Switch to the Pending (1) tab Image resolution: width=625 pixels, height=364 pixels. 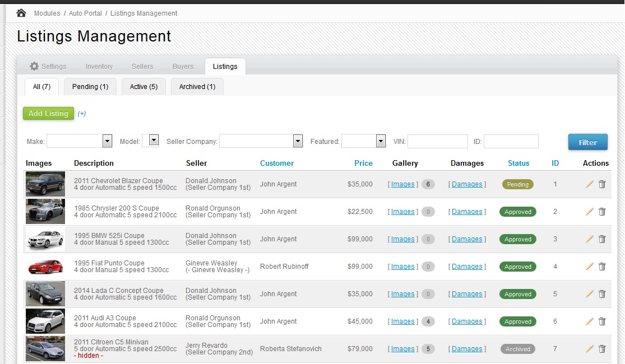click(90, 87)
